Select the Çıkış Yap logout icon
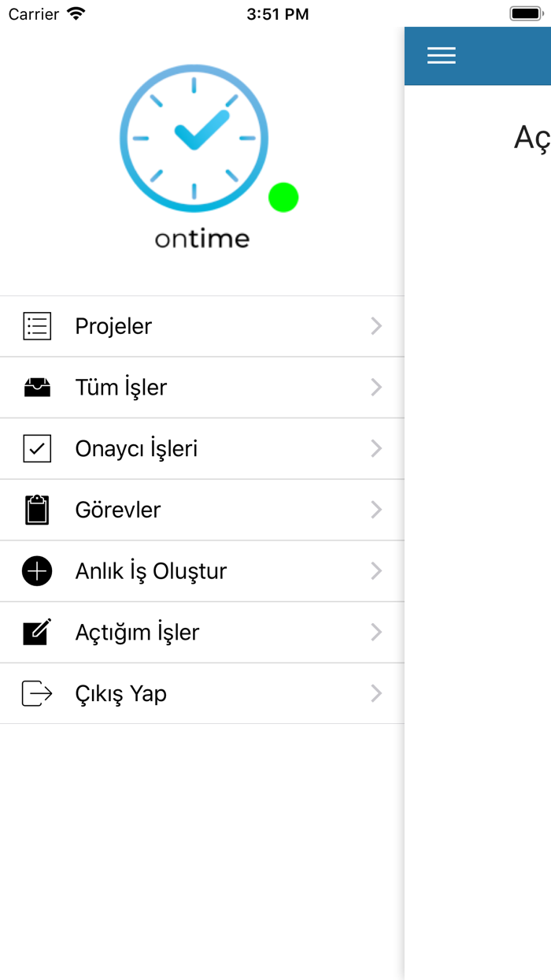Viewport: 551px width, 980px height. click(x=37, y=693)
